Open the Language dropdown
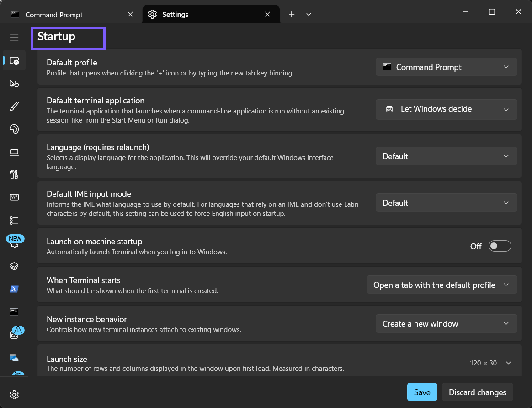Screen dimensions: 532x408 coord(446,156)
